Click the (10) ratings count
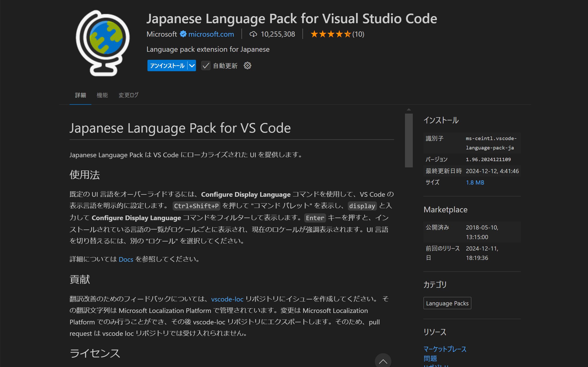588x367 pixels. pyautogui.click(x=358, y=34)
